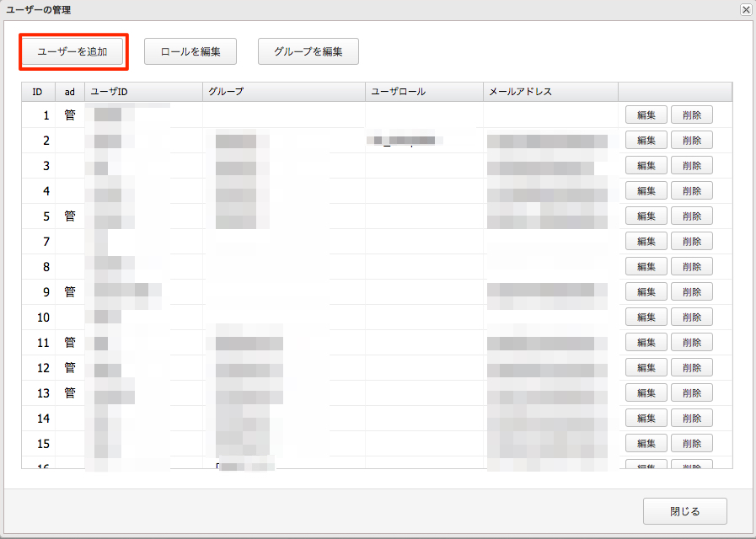The image size is (756, 539).
Task: Click the メールアドレス column header
Action: [550, 92]
